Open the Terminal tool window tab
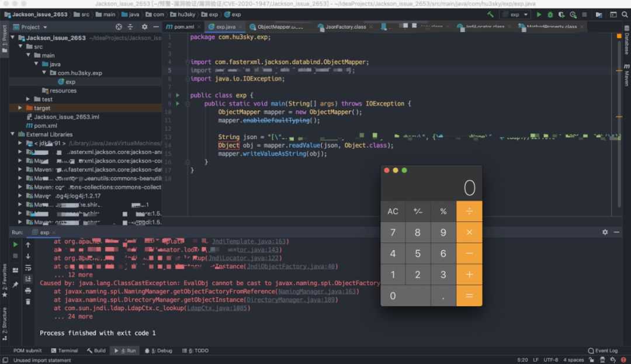631x364 pixels. (x=64, y=351)
